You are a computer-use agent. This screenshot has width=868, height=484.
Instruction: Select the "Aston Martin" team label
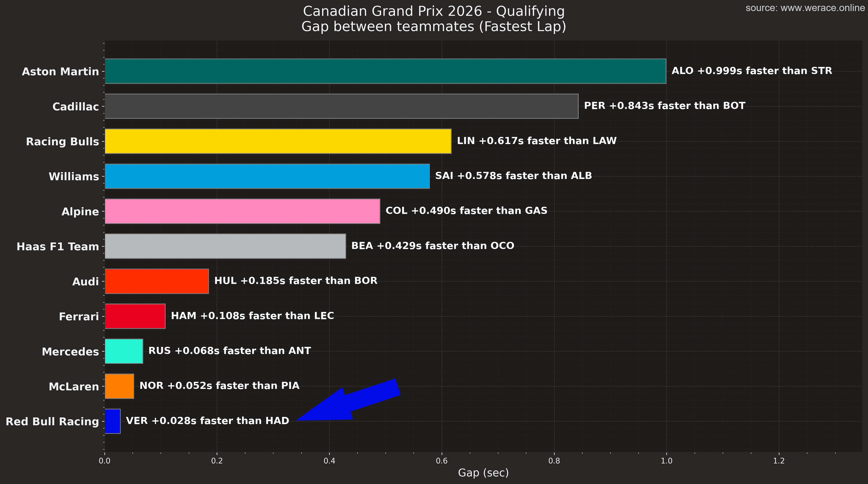click(x=61, y=71)
